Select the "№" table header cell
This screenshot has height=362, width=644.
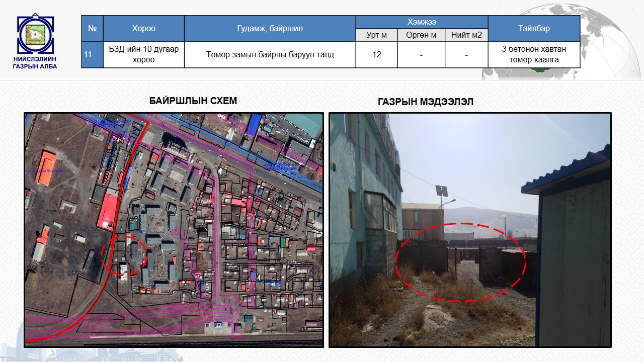(92, 29)
